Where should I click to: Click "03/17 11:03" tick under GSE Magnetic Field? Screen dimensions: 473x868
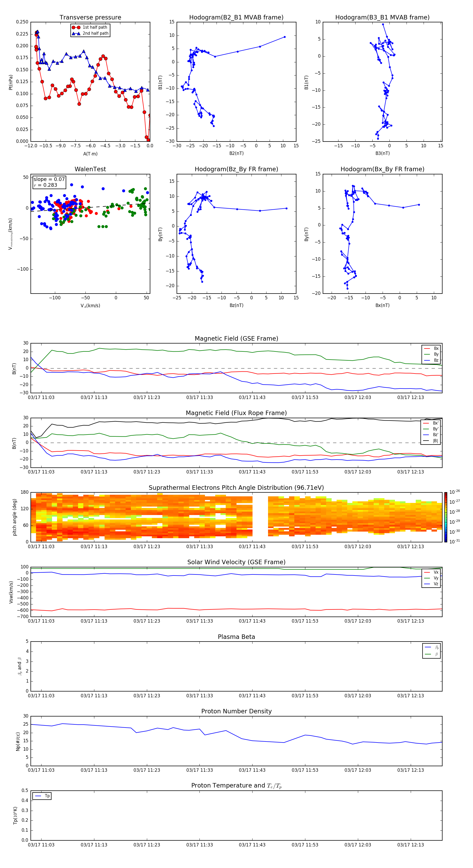pos(41,397)
